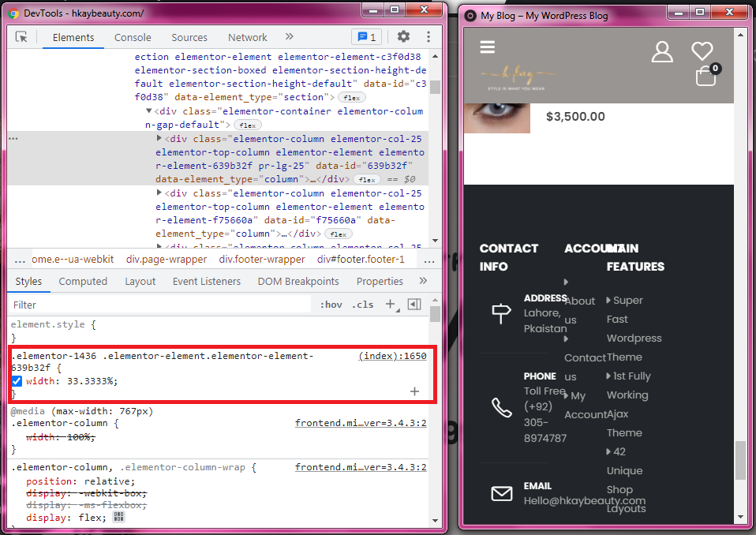The image size is (756, 535).
Task: Click the hkay site logo
Action: (518, 77)
